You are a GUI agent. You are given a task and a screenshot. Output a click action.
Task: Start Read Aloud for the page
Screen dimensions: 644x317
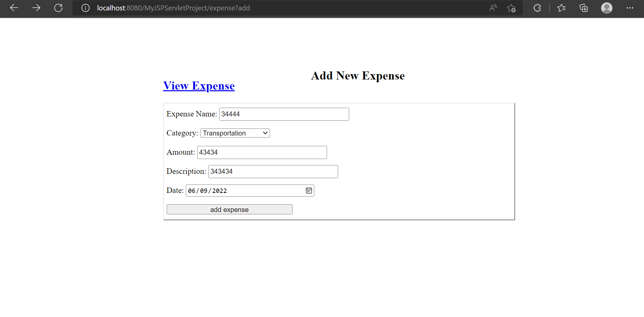point(493,8)
